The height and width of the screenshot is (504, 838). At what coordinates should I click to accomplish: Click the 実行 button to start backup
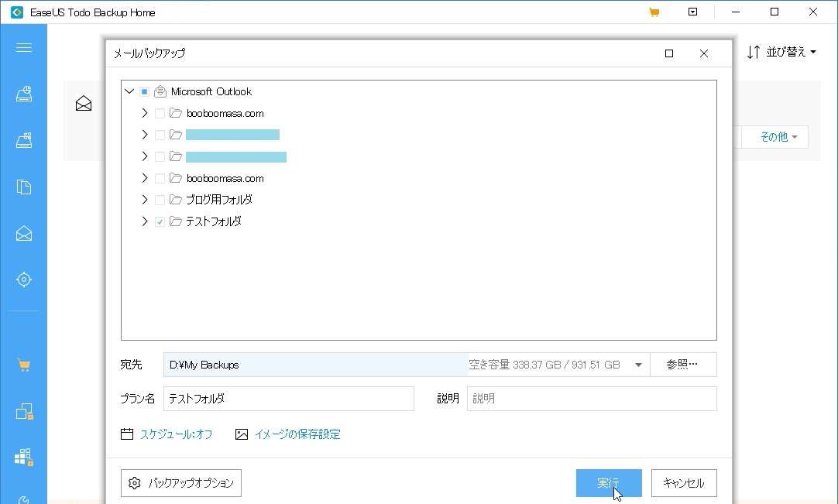(x=609, y=483)
